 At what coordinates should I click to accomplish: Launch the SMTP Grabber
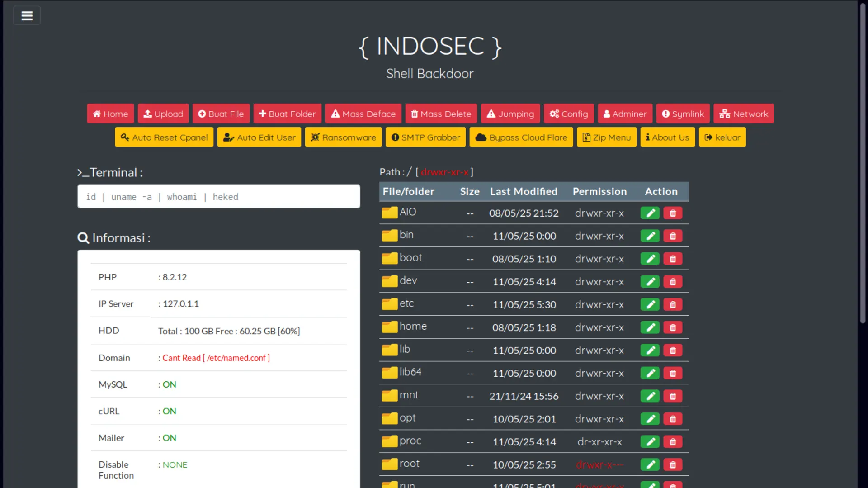tap(425, 137)
